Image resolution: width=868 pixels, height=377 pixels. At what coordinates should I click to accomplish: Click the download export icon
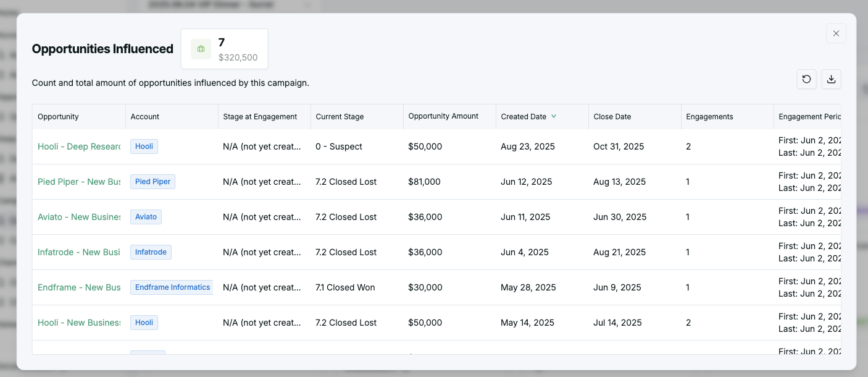(831, 79)
